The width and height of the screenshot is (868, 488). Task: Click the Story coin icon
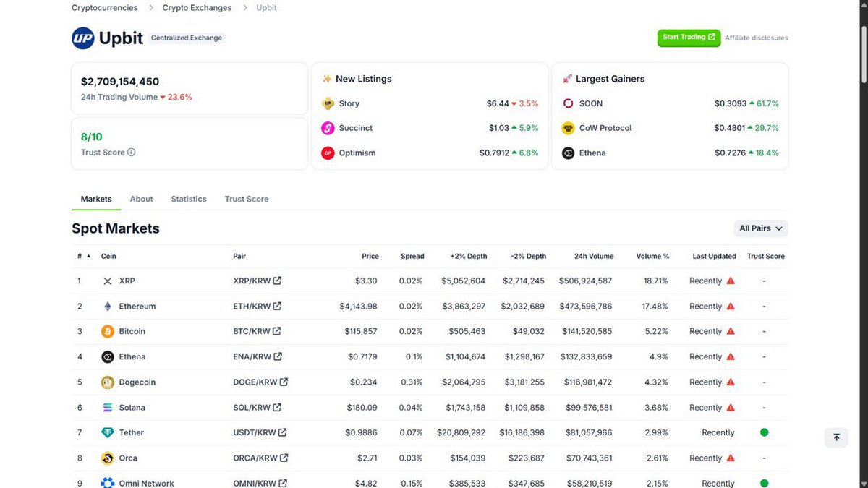(x=328, y=103)
